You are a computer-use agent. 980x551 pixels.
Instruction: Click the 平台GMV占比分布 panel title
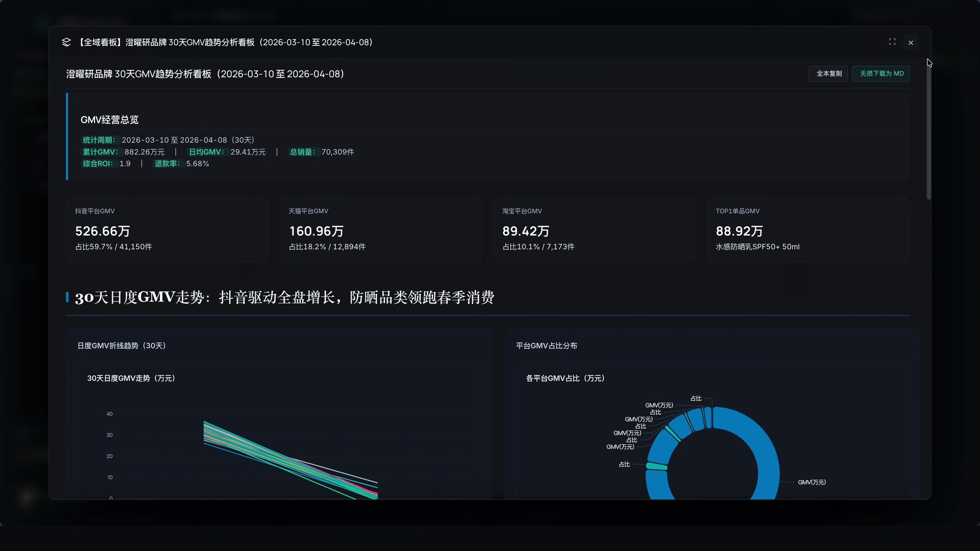pyautogui.click(x=546, y=345)
